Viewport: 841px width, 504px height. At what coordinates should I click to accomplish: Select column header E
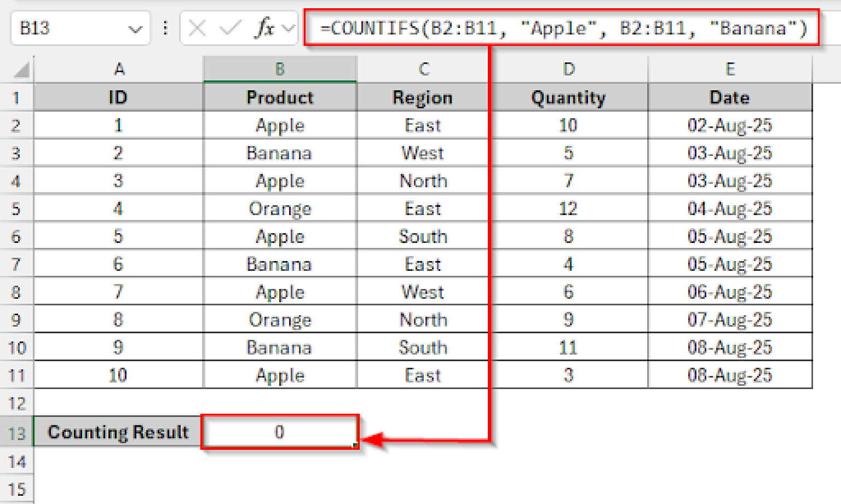point(730,69)
